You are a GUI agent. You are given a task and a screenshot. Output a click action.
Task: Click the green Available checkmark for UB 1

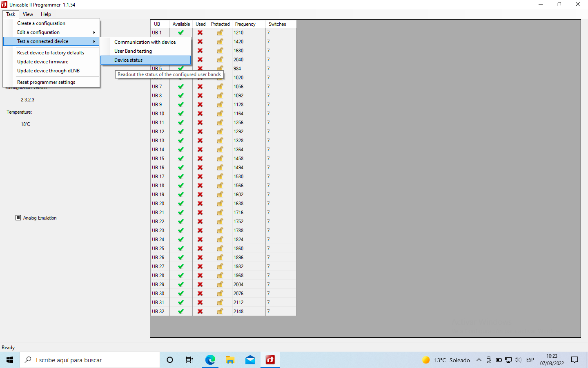pyautogui.click(x=181, y=33)
